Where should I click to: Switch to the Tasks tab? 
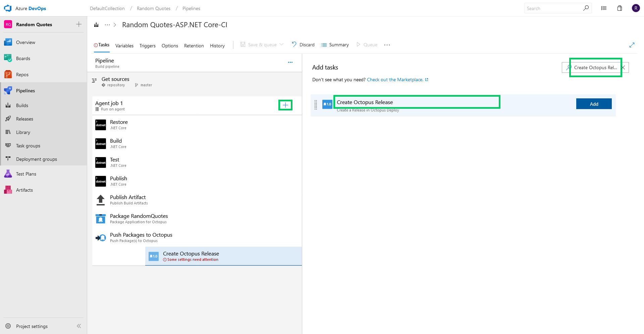[x=102, y=45]
